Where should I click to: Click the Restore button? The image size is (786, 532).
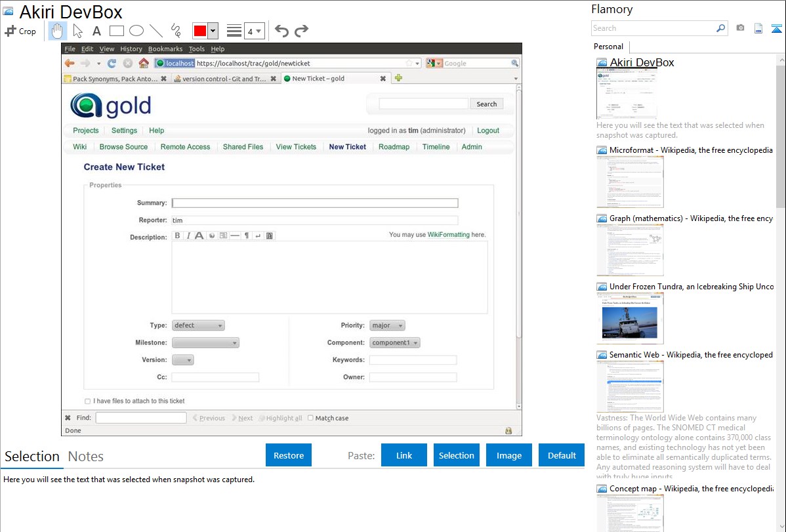289,455
